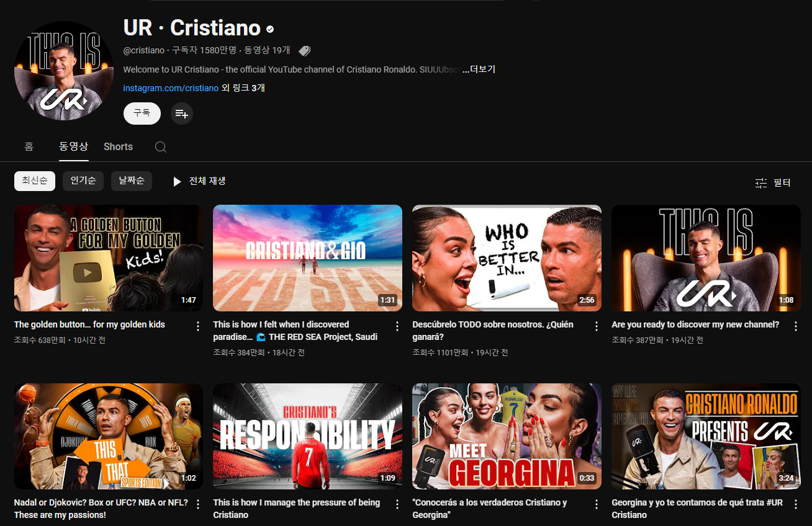
Task: Click the @cristiano handle text
Action: (144, 51)
